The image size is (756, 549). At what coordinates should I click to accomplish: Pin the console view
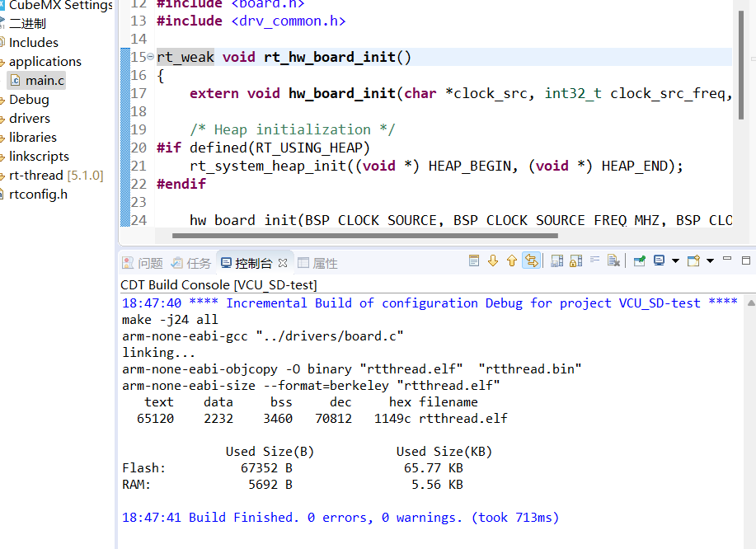[x=638, y=260]
